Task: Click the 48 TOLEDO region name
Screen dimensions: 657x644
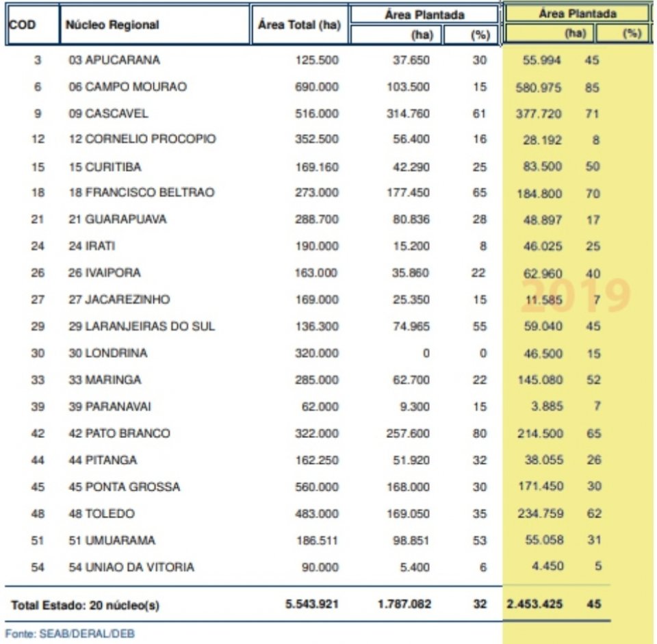Action: (x=101, y=514)
